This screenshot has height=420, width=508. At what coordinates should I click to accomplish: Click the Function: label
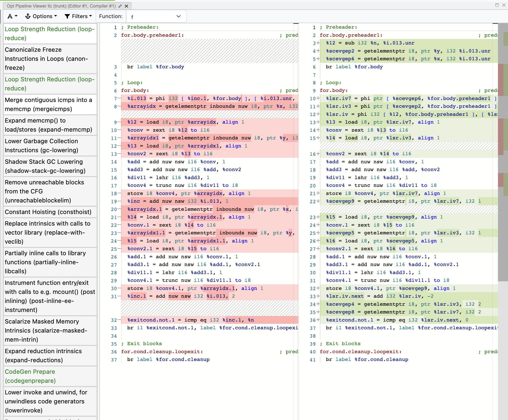tap(111, 16)
